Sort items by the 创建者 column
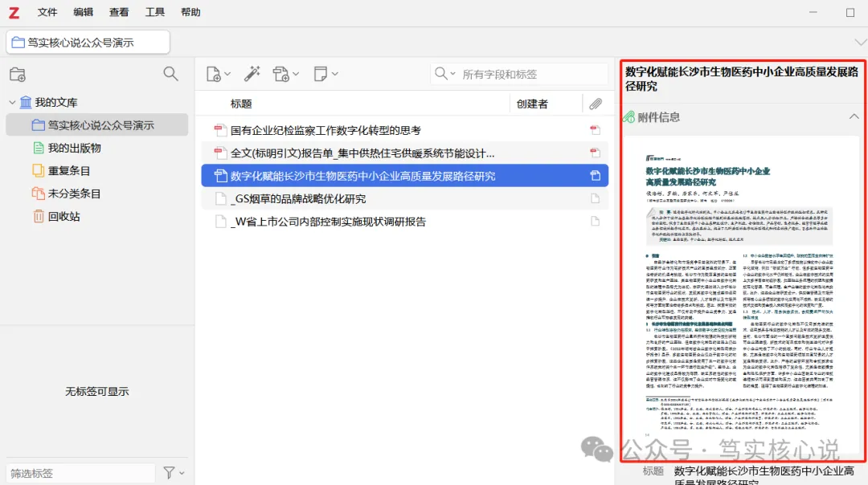 pos(532,104)
